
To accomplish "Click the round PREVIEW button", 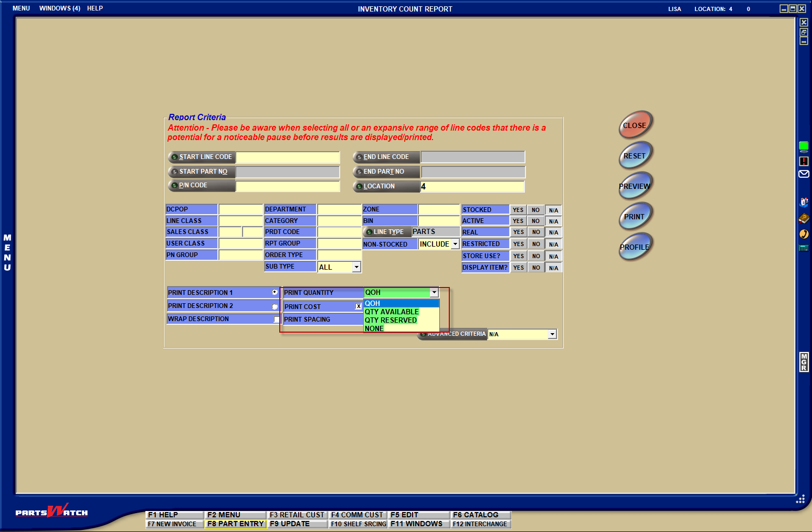I will click(x=635, y=186).
